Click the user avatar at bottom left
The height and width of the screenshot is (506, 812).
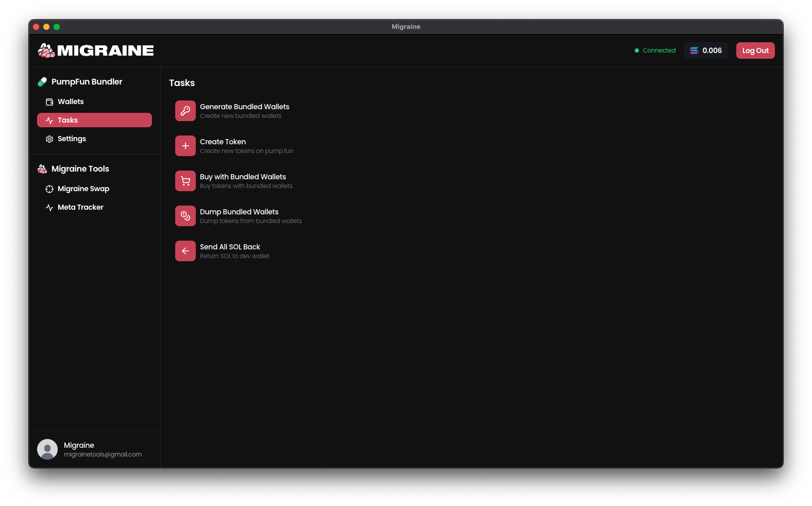tap(47, 449)
